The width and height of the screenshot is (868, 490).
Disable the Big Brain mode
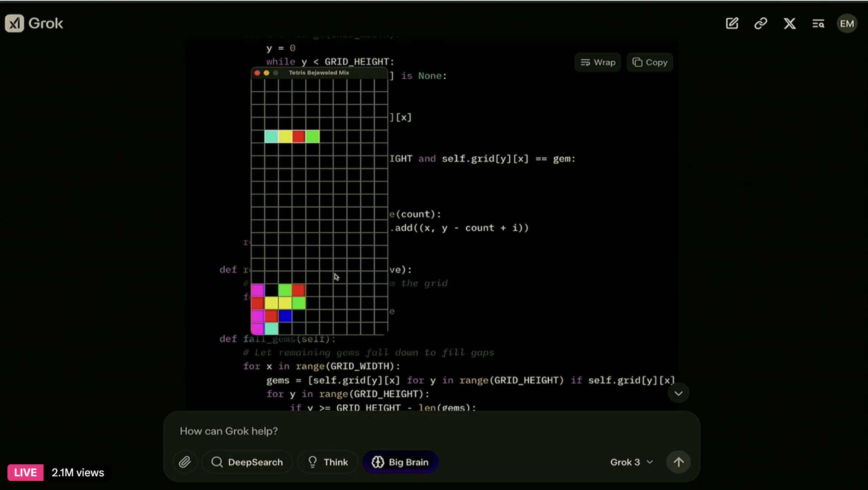(400, 462)
